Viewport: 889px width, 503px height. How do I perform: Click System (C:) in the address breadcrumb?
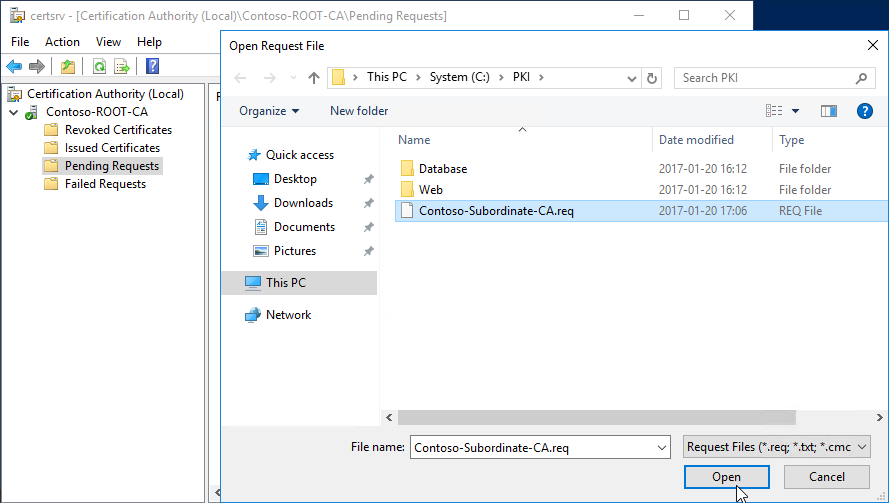pos(459,77)
